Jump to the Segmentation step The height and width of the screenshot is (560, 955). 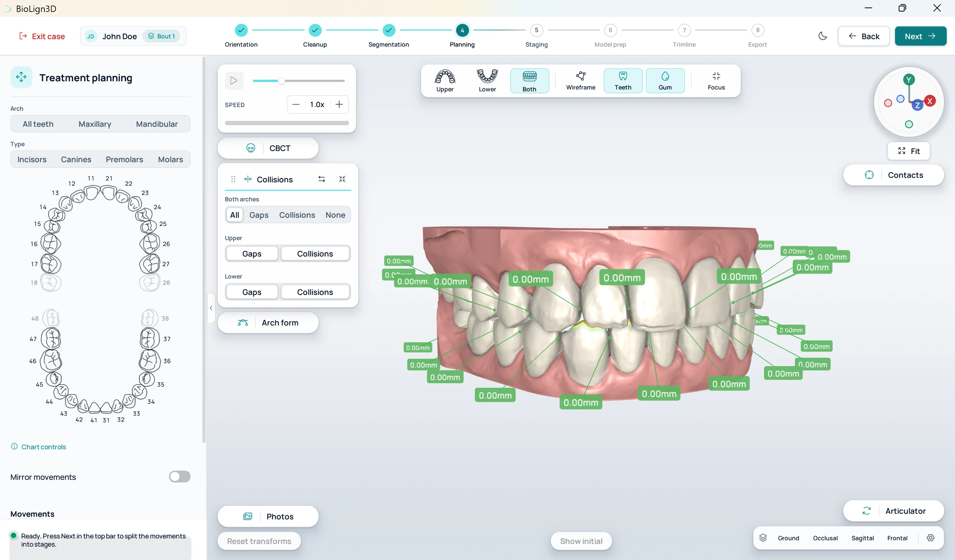coord(388,36)
